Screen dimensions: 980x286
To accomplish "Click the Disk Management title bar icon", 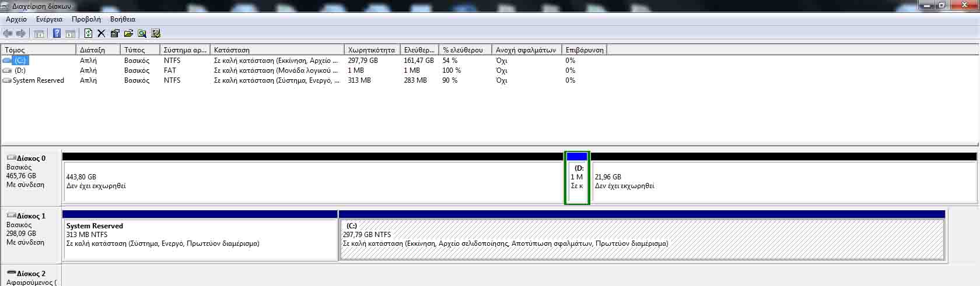I will point(5,6).
